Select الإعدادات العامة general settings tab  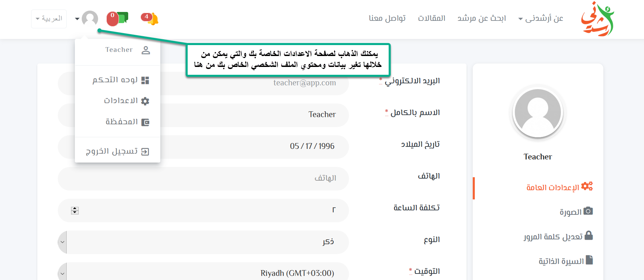coord(559,187)
